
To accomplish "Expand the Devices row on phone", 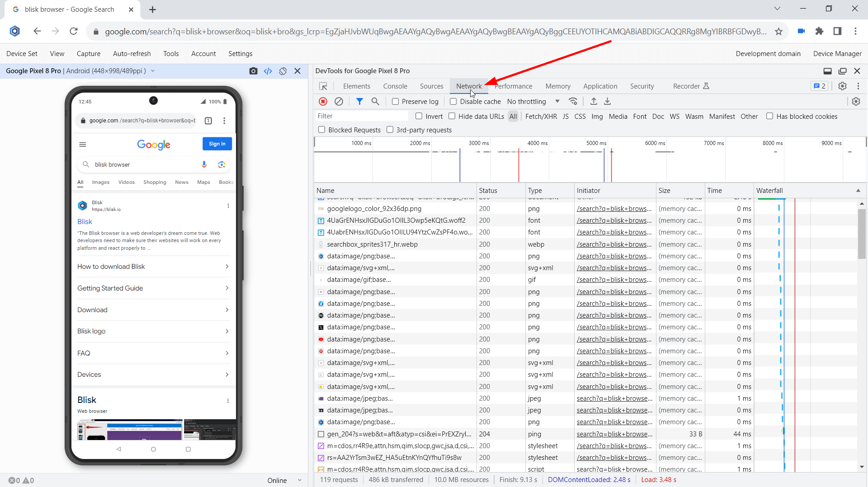I will click(x=153, y=375).
